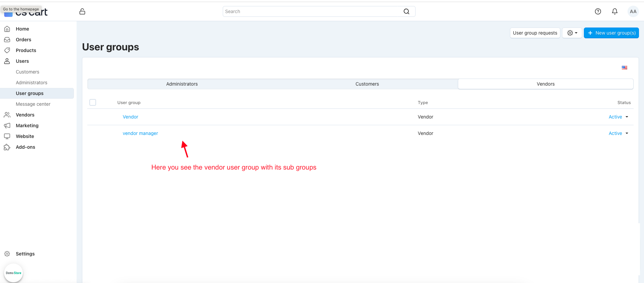
Task: Switch to the Administrators tab
Action: click(182, 84)
